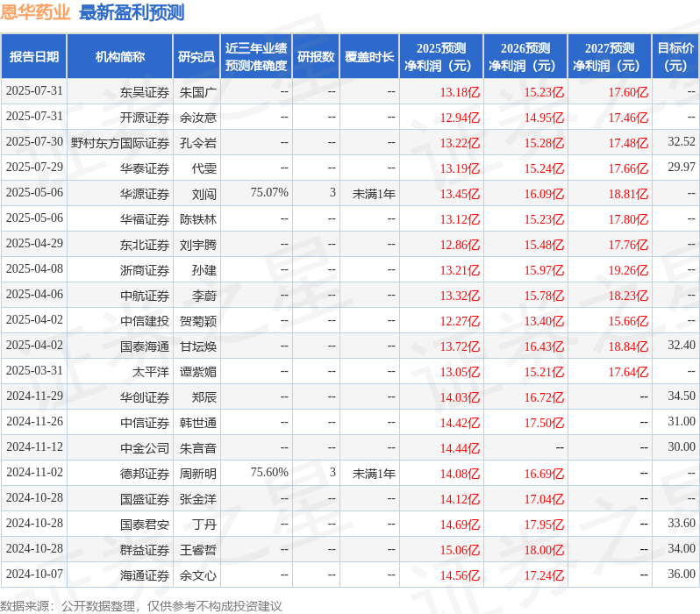Image resolution: width=700 pixels, height=614 pixels.
Task: Click analyst name 陈铁林
Action: click(198, 219)
